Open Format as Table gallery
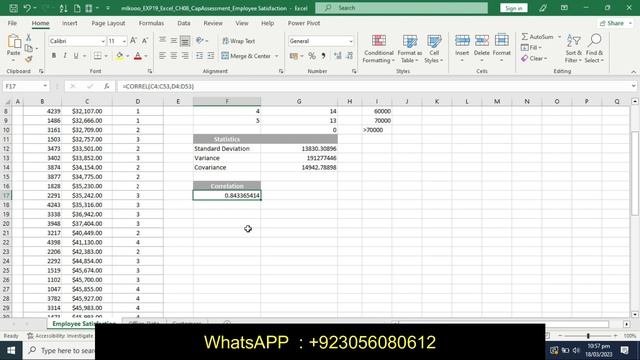The image size is (640, 360). (x=409, y=49)
